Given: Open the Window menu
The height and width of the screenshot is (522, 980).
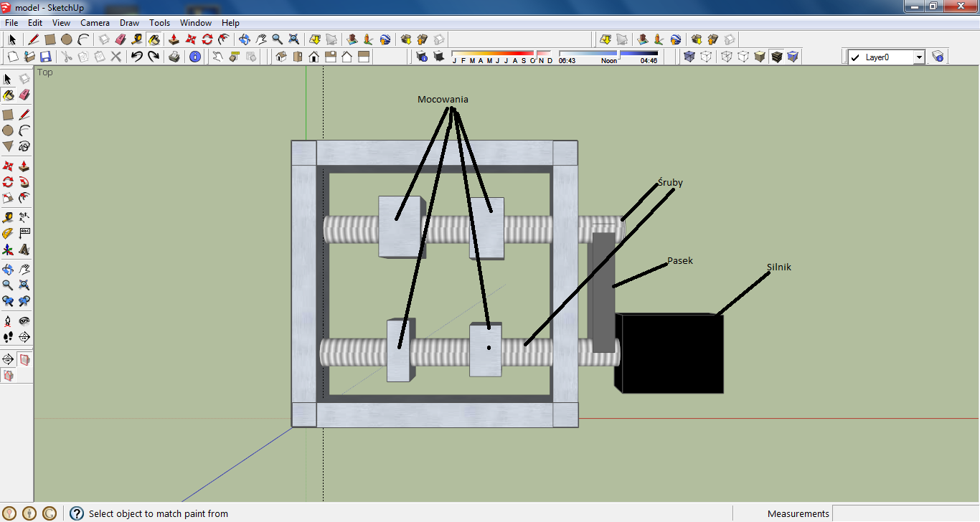Looking at the screenshot, I should (195, 23).
